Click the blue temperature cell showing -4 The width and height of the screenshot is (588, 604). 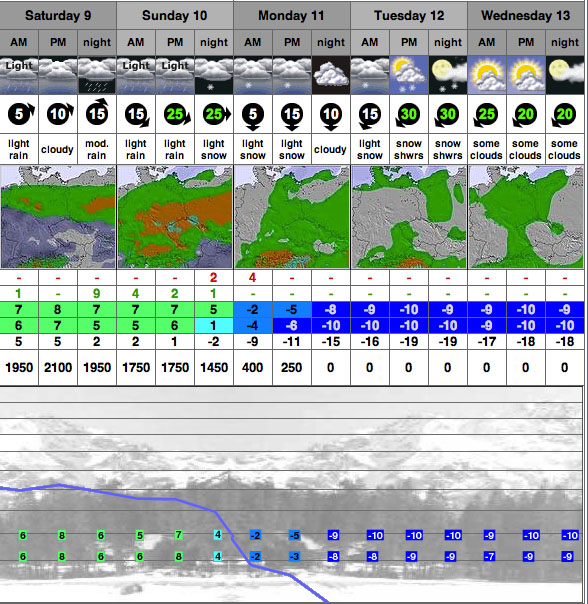[x=253, y=325]
